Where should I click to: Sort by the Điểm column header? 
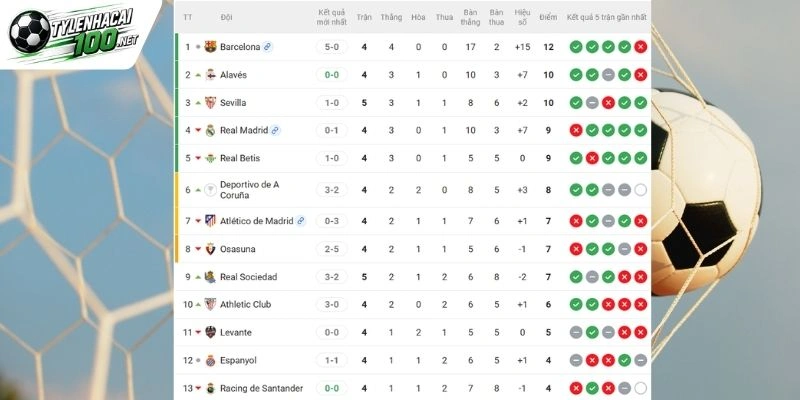coord(548,17)
